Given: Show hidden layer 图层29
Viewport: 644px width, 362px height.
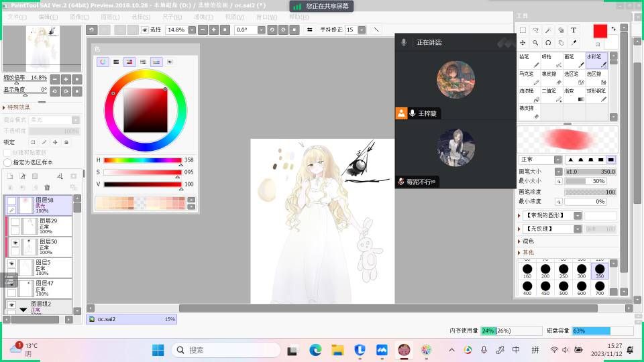Looking at the screenshot, I should [x=15, y=222].
